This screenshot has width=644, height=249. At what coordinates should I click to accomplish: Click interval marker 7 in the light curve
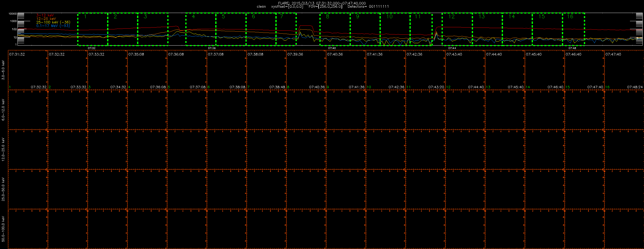click(x=281, y=17)
